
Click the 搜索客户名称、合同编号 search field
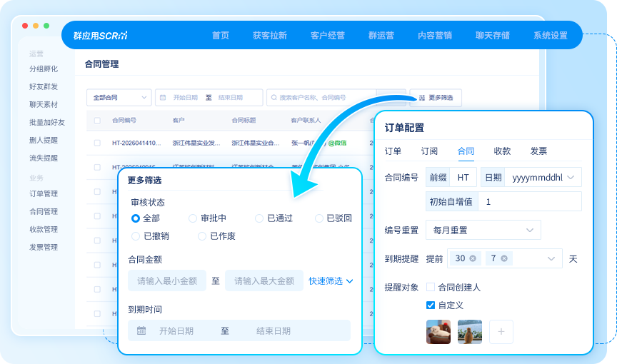321,98
